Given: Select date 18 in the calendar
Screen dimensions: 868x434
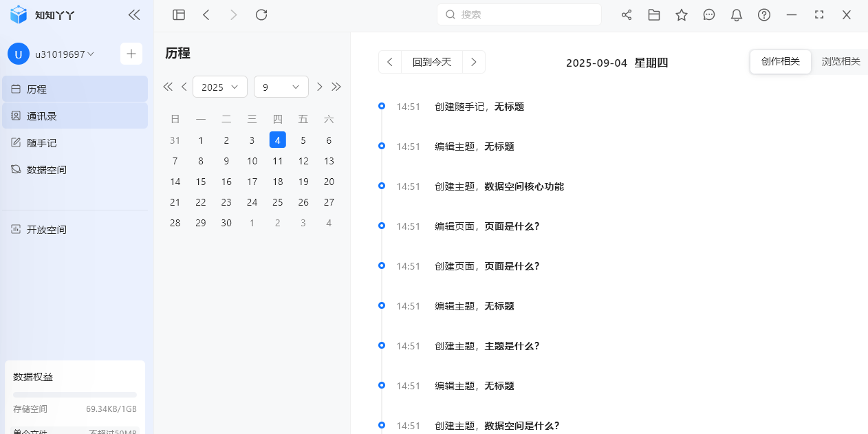Looking at the screenshot, I should click(278, 182).
